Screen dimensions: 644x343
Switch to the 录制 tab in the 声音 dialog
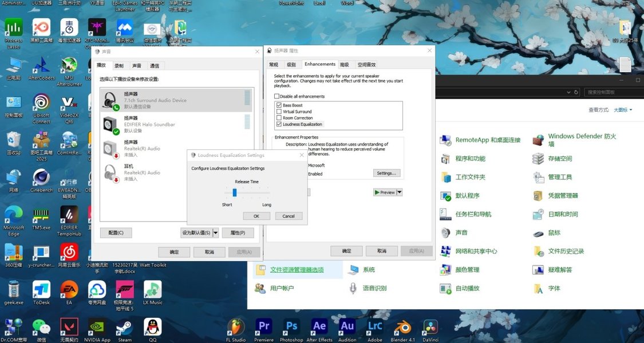(119, 65)
